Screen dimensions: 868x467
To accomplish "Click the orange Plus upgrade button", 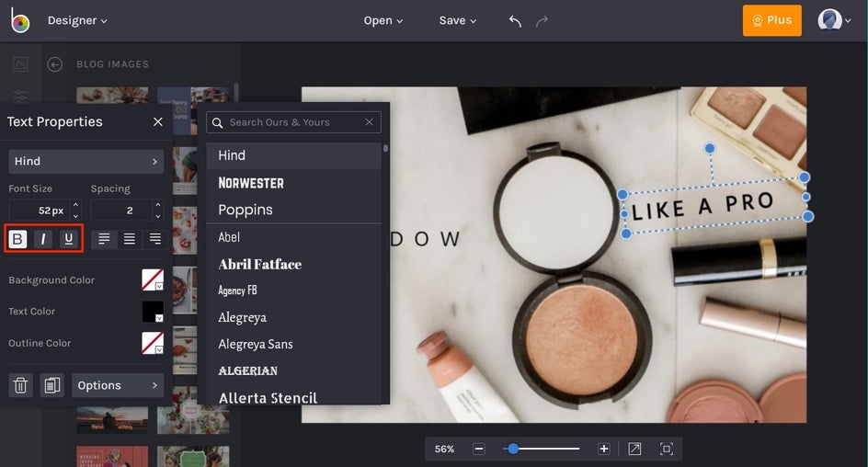I will click(771, 20).
